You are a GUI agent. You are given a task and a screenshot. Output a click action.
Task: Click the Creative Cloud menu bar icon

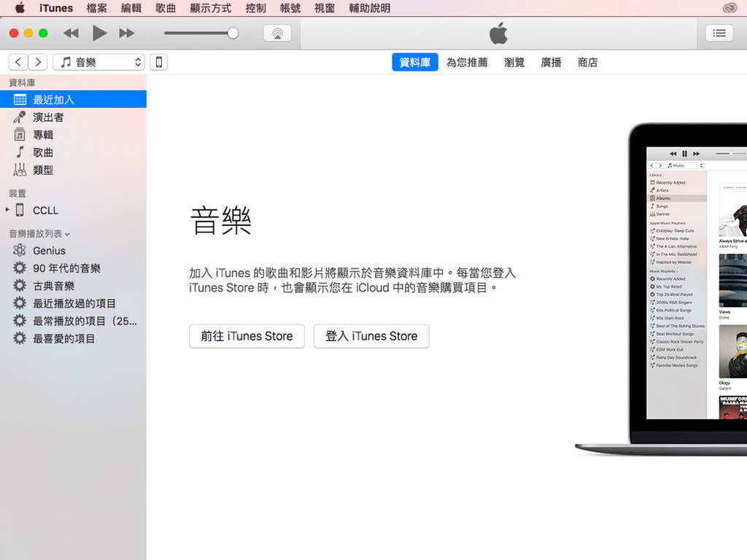729,7
